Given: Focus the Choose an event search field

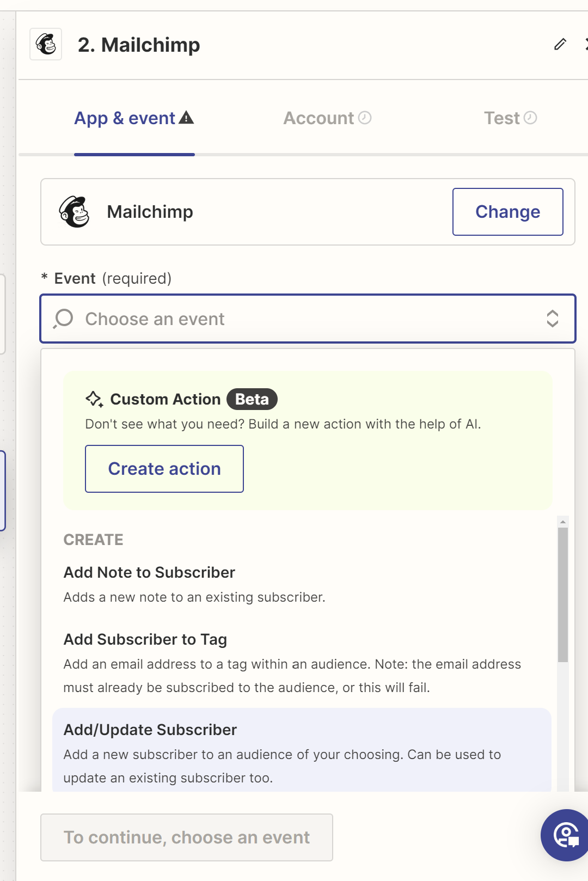Looking at the screenshot, I should tap(308, 319).
